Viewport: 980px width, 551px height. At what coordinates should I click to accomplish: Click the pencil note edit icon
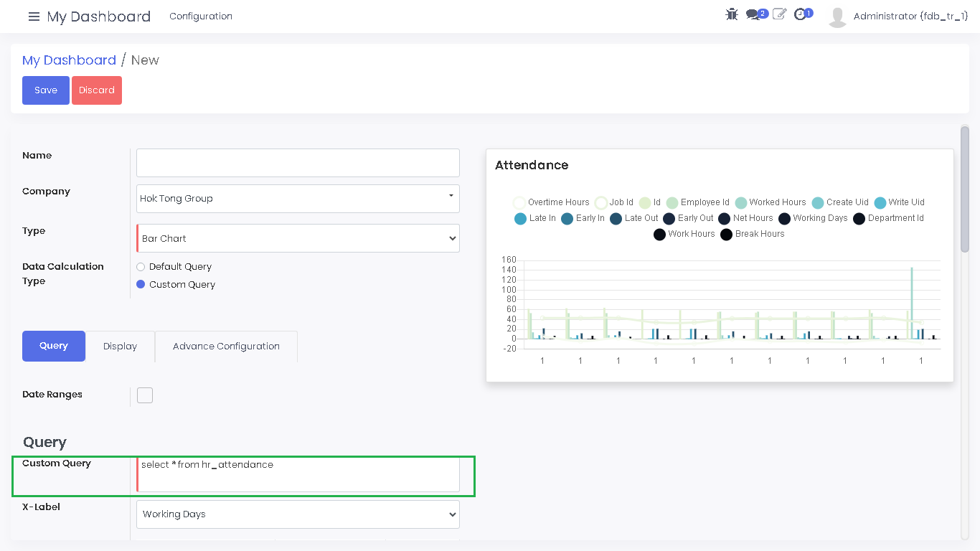[x=779, y=14]
